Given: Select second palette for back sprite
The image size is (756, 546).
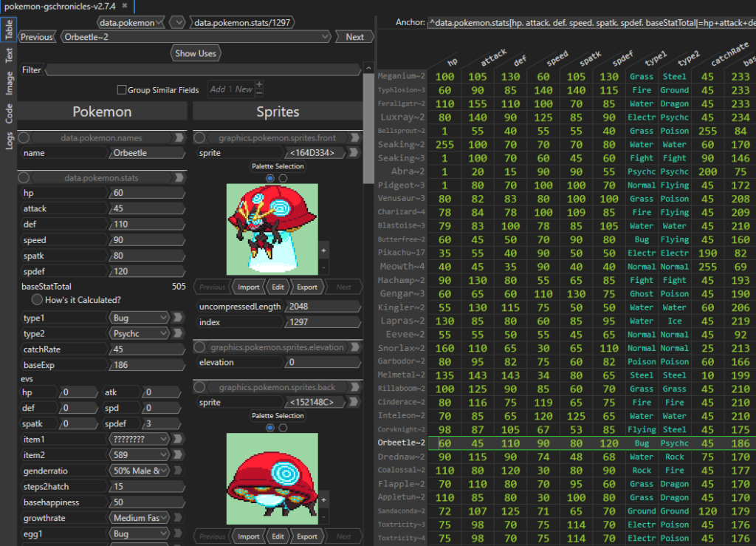Looking at the screenshot, I should pos(283,427).
